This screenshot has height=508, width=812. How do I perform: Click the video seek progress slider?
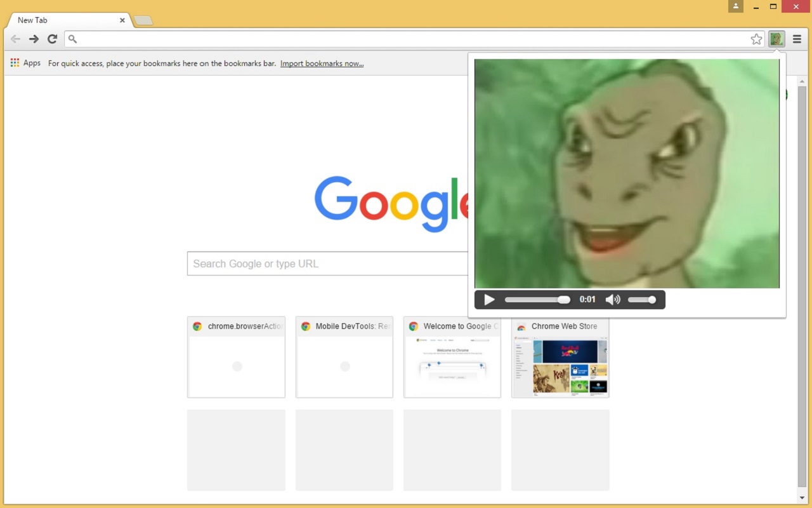coord(537,300)
